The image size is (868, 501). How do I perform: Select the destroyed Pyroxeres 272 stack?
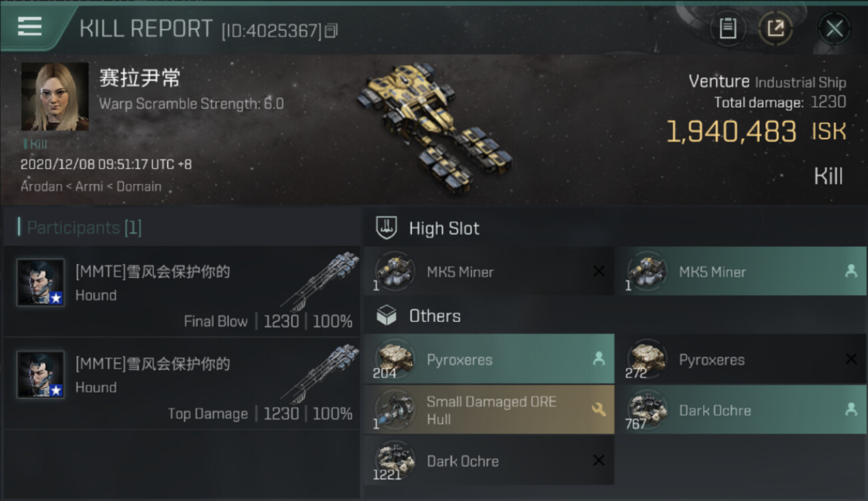[x=740, y=359]
